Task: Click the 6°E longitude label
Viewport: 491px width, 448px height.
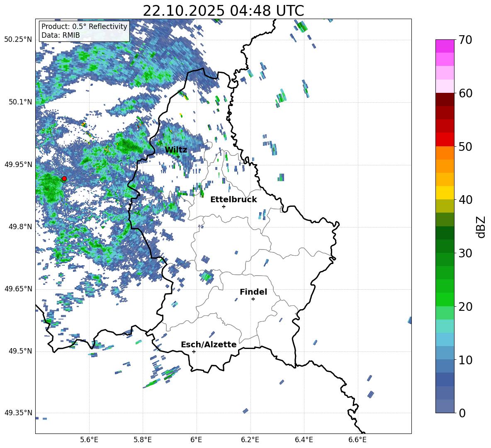Action: pos(196,440)
